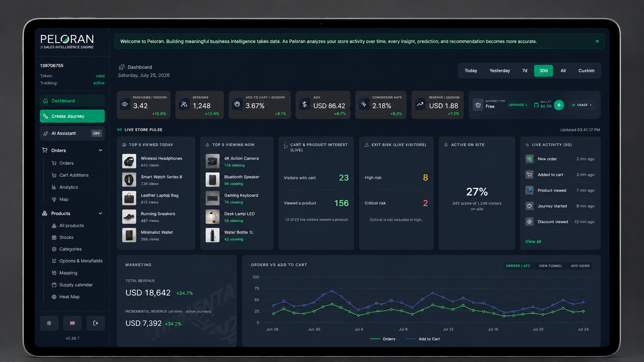Dismiss the welcome banner with X

[x=597, y=42]
